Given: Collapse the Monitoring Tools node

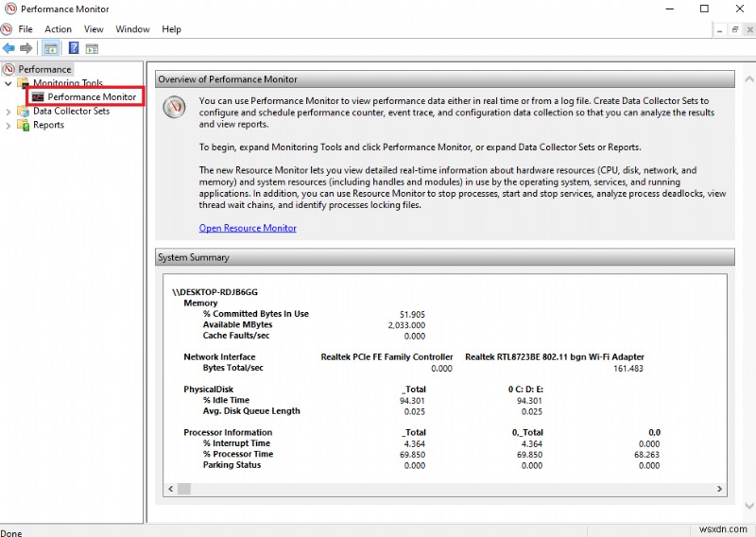Looking at the screenshot, I should point(9,83).
